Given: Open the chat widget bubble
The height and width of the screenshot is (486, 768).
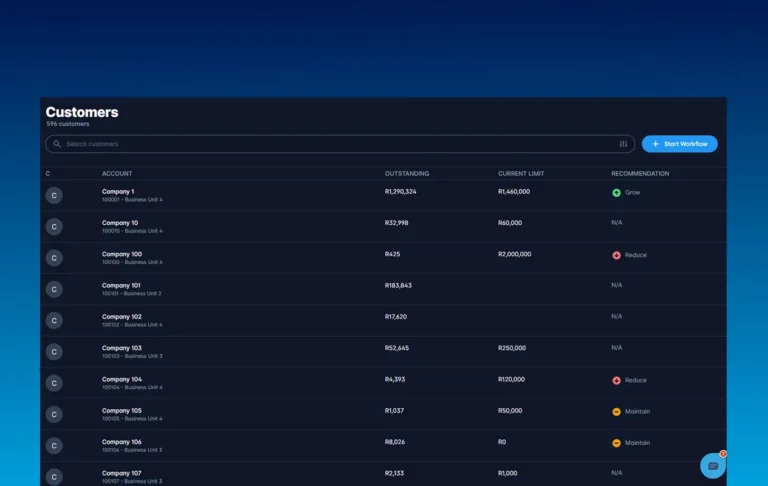Looking at the screenshot, I should pos(712,466).
